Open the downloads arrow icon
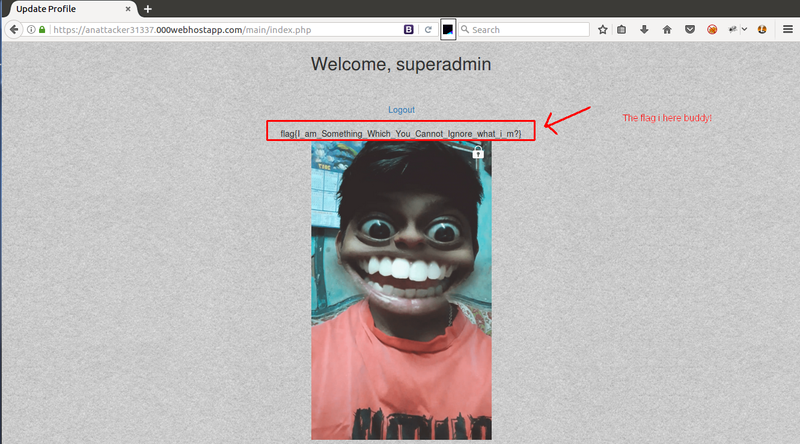Viewport: 800px width, 444px height. click(x=644, y=30)
